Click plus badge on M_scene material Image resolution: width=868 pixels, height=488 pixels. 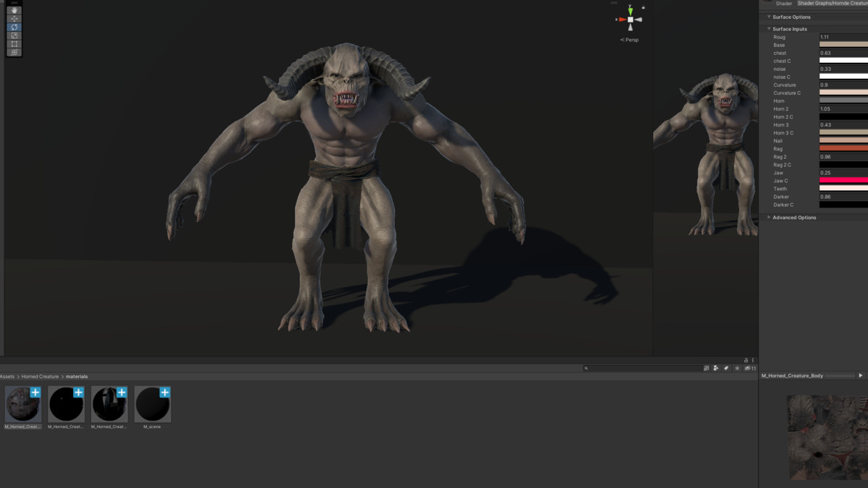[165, 393]
